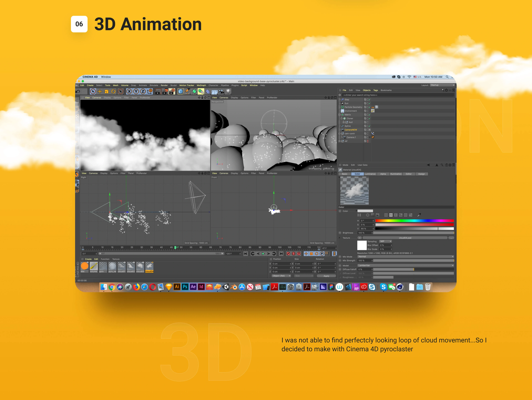The width and height of the screenshot is (532, 400).
Task: Open the MoGraph menu
Action: pos(201,85)
